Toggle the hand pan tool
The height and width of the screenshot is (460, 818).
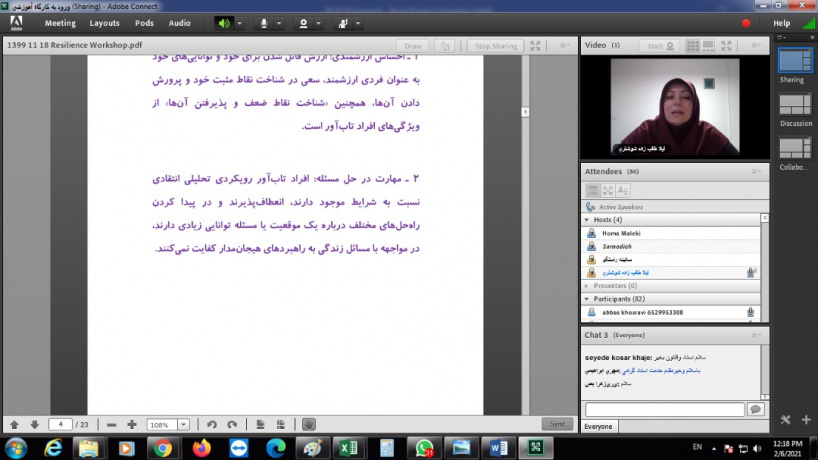(308, 425)
